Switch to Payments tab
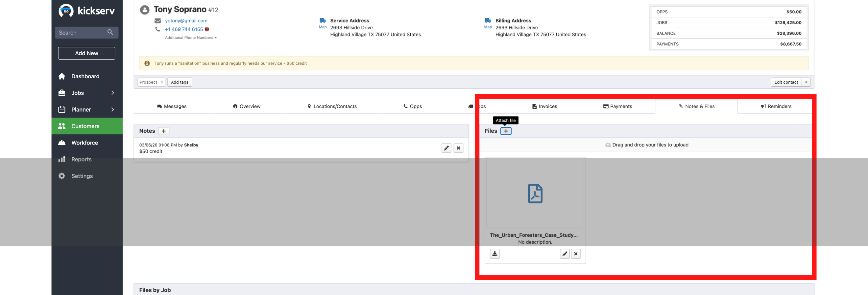Screen dimensions: 868x295 coord(617,106)
